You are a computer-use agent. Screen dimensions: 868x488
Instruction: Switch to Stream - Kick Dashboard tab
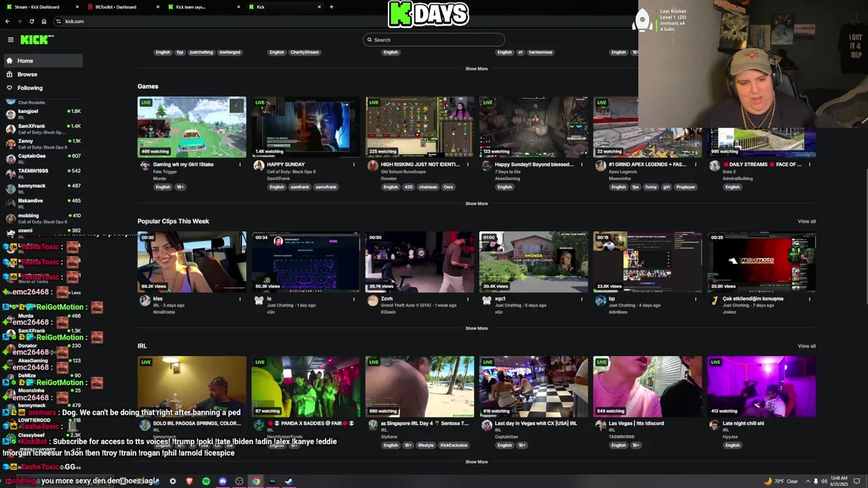(41, 7)
